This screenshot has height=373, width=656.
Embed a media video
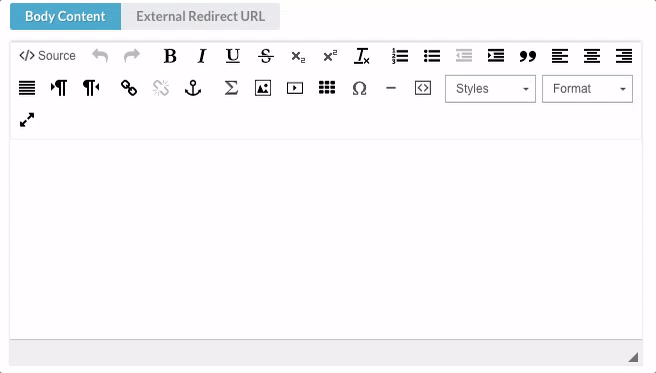pos(295,88)
